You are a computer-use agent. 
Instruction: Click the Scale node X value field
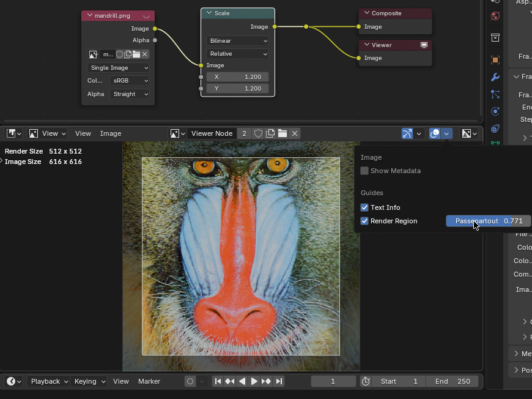point(237,76)
